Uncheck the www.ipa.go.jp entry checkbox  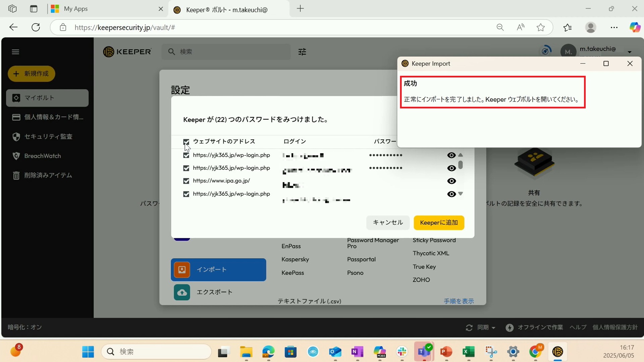coord(186,181)
